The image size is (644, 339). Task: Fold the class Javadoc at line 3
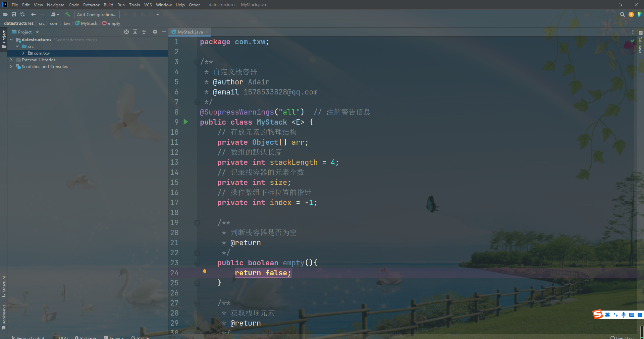click(197, 62)
